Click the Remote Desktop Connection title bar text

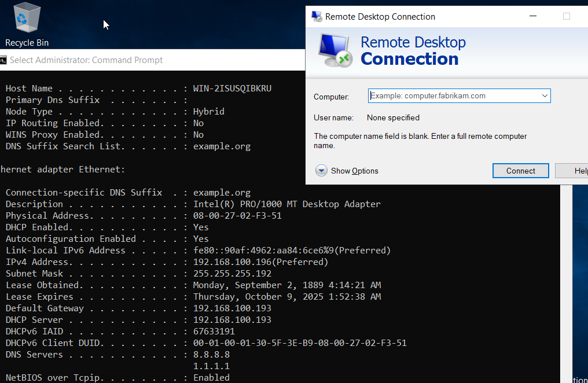coord(380,16)
